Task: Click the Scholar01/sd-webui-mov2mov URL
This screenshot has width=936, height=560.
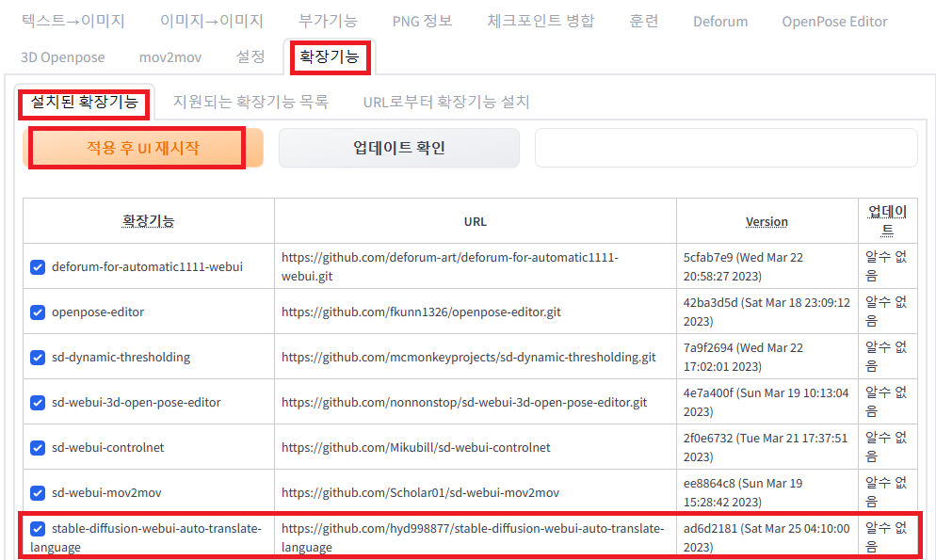Action: click(420, 492)
